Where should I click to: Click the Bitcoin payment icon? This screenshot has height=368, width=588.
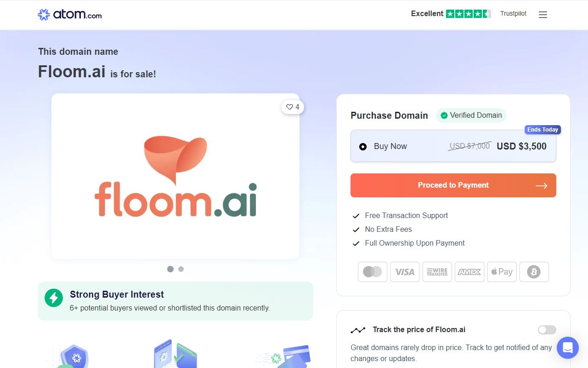(x=534, y=271)
